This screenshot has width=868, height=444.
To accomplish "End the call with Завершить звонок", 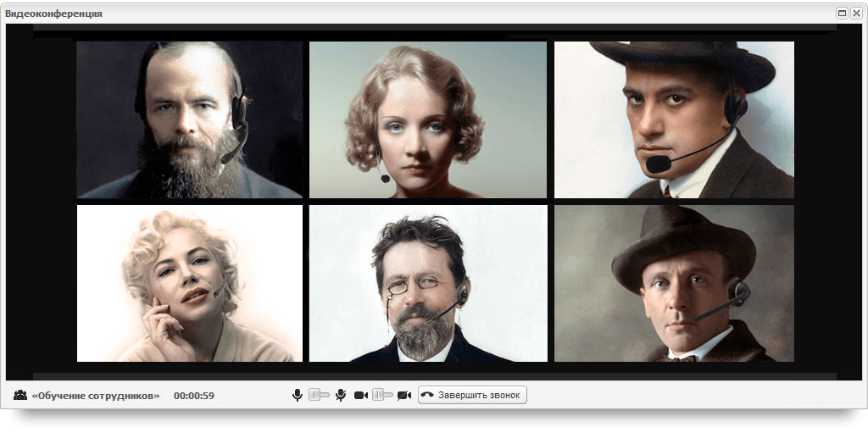I will pyautogui.click(x=472, y=395).
